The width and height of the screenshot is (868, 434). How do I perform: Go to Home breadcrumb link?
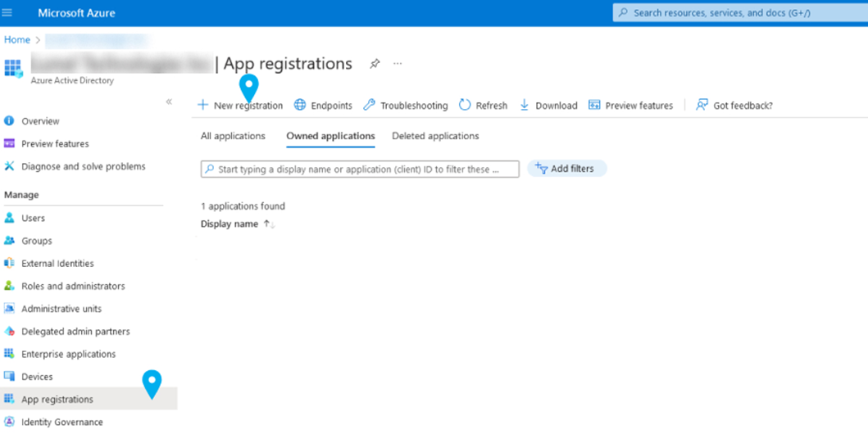point(17,39)
